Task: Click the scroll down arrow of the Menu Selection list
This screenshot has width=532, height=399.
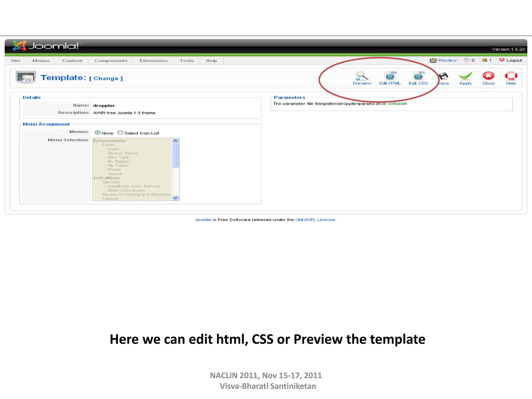Action: [175, 198]
